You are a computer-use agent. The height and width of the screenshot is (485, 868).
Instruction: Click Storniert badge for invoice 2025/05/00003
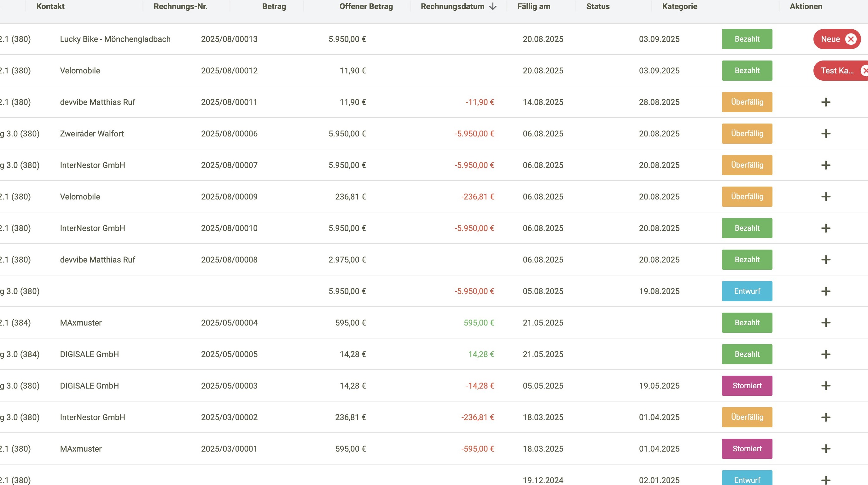(x=747, y=386)
